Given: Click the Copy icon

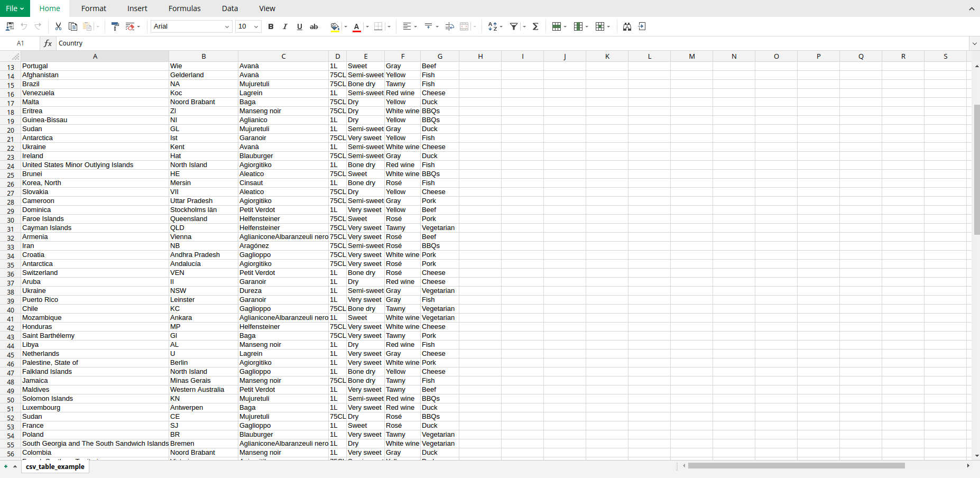Looking at the screenshot, I should 73,26.
